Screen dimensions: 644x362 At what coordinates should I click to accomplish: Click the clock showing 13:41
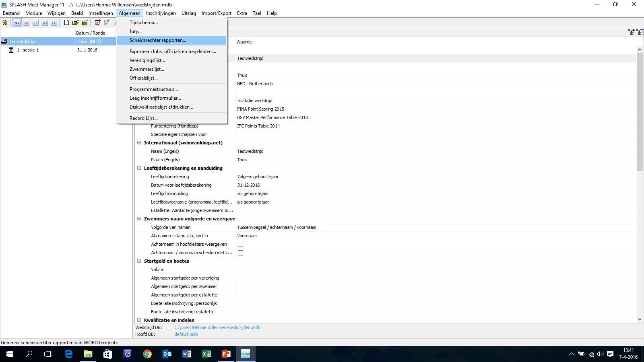pyautogui.click(x=628, y=350)
